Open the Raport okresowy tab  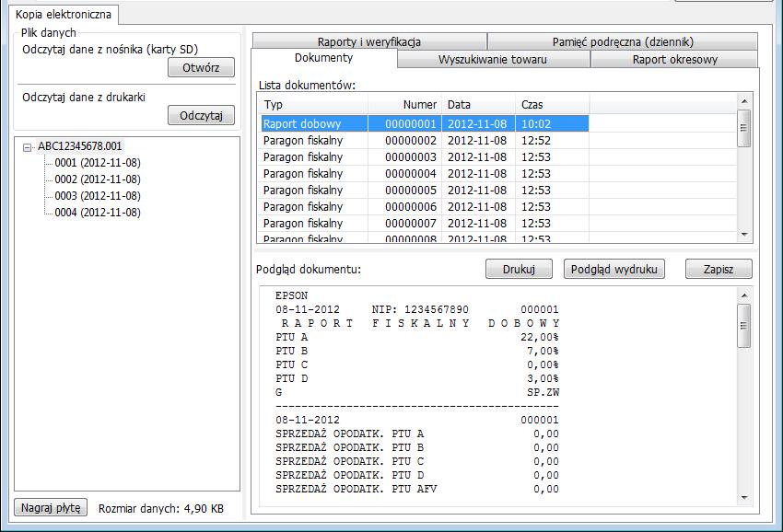(x=674, y=60)
